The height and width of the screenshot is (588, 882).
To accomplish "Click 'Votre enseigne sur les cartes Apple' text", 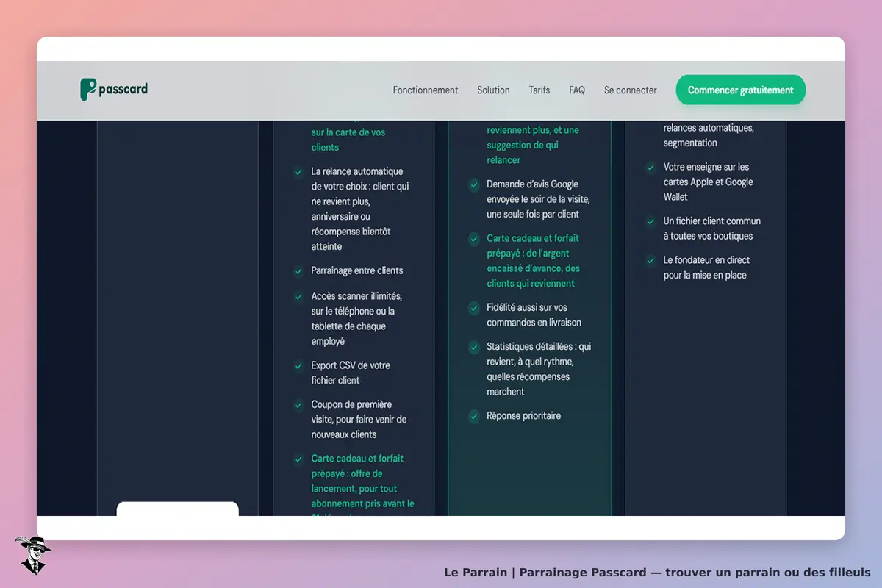I will [709, 182].
